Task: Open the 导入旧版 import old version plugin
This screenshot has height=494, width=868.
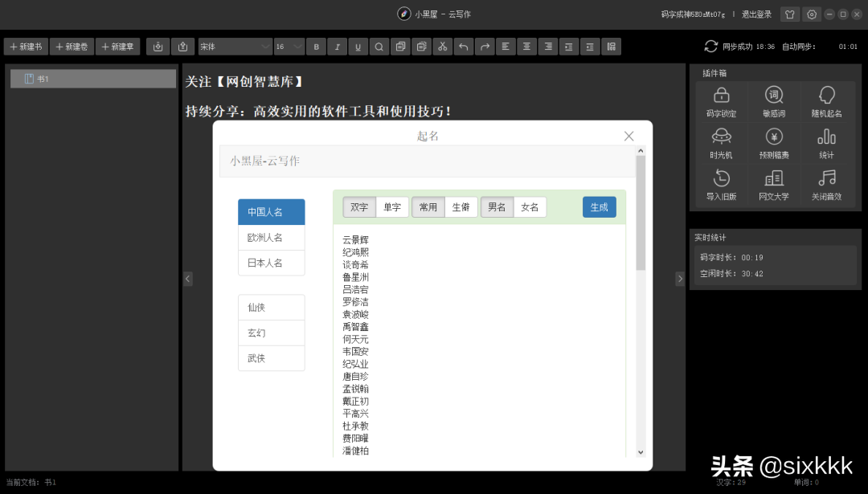Action: point(721,185)
